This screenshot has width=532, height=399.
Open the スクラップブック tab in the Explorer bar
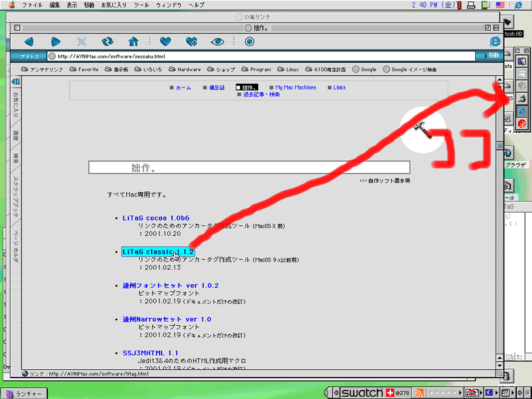point(16,197)
